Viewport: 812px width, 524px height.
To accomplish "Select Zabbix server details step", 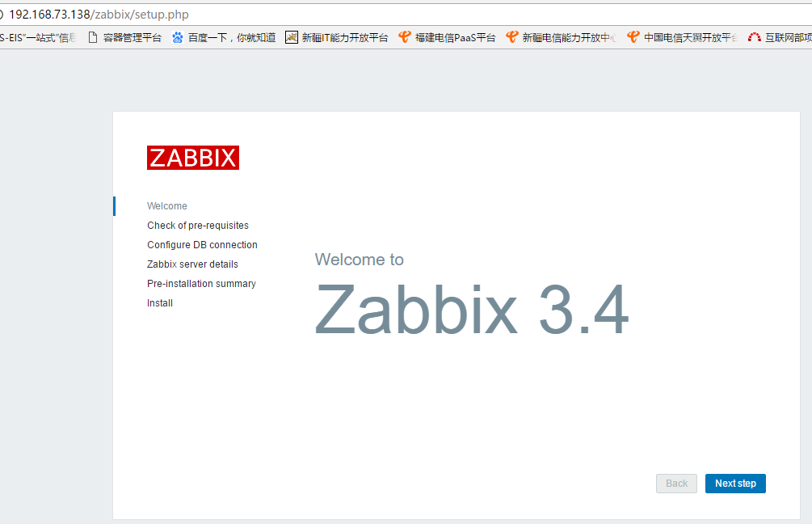I will [192, 264].
